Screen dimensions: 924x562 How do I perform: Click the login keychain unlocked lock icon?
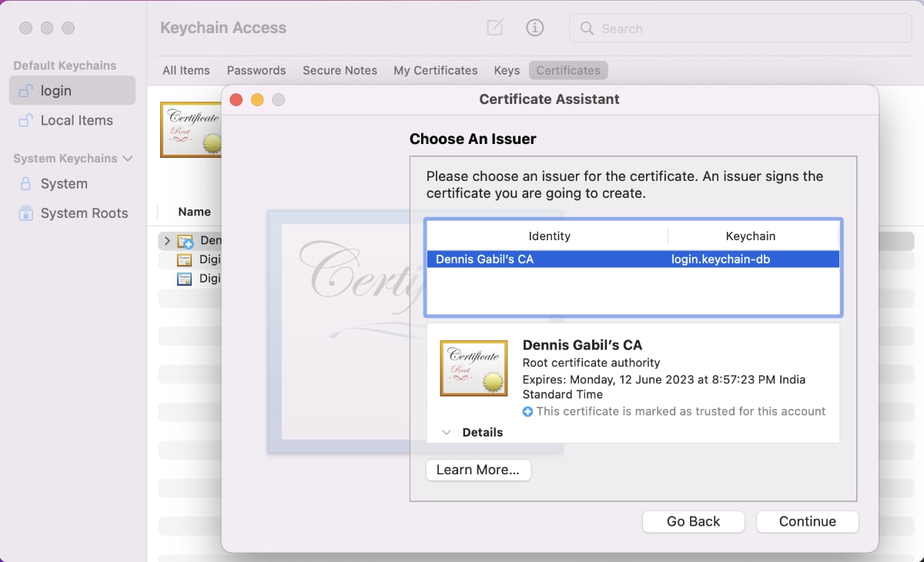click(25, 91)
